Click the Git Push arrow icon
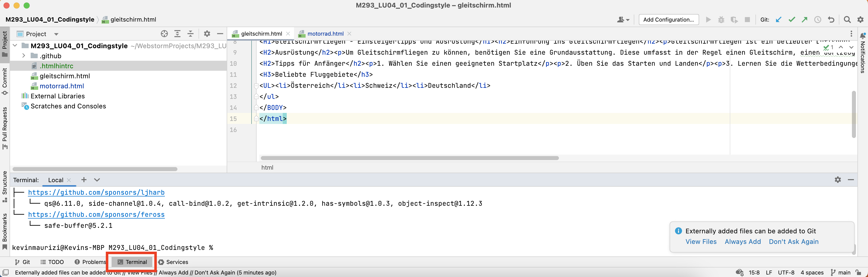This screenshot has width=868, height=277. [x=805, y=20]
